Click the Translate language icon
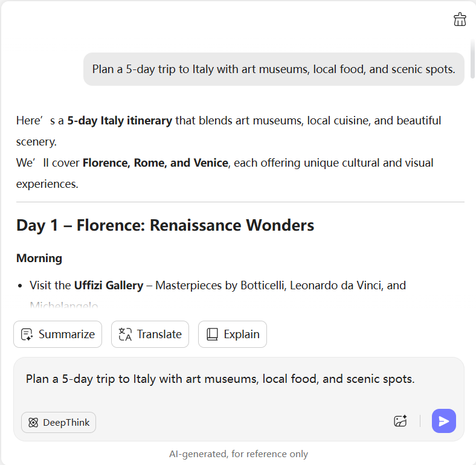Viewport: 476px width, 465px height. click(x=125, y=335)
